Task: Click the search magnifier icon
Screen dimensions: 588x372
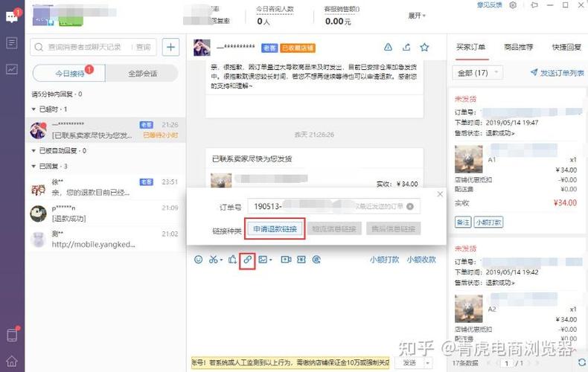Action: [39, 48]
